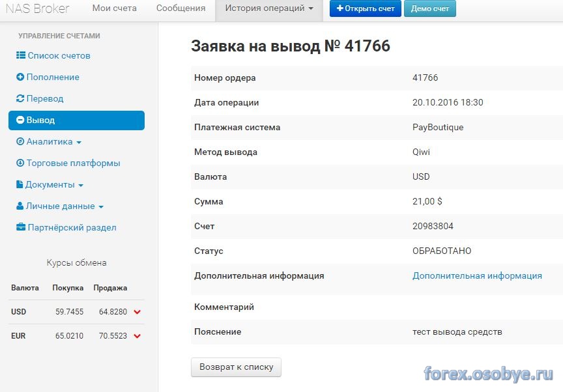This screenshot has width=563, height=392.
Task: Open the Дополнительная информация link
Action: coord(477,276)
